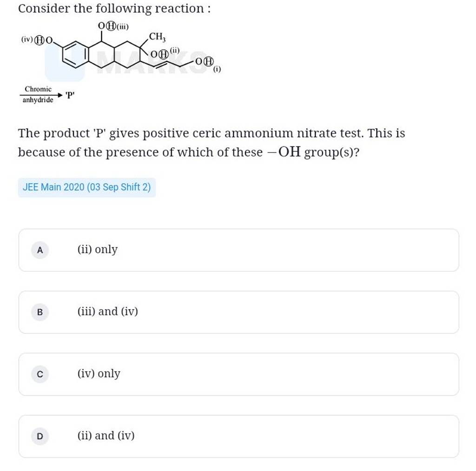Click the text '(ii) only' in option A
Image resolution: width=476 pixels, height=471 pixels.
(x=97, y=249)
